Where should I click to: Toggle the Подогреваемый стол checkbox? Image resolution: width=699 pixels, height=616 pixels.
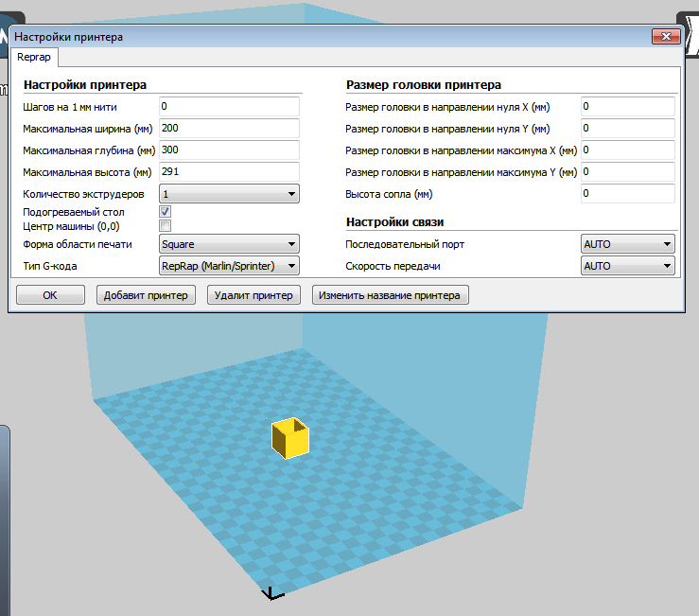[166, 213]
